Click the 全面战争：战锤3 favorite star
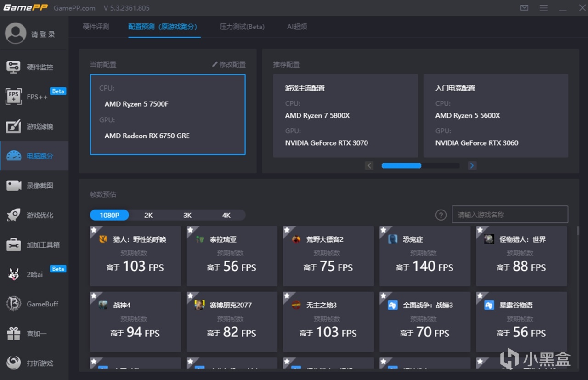 (x=383, y=295)
